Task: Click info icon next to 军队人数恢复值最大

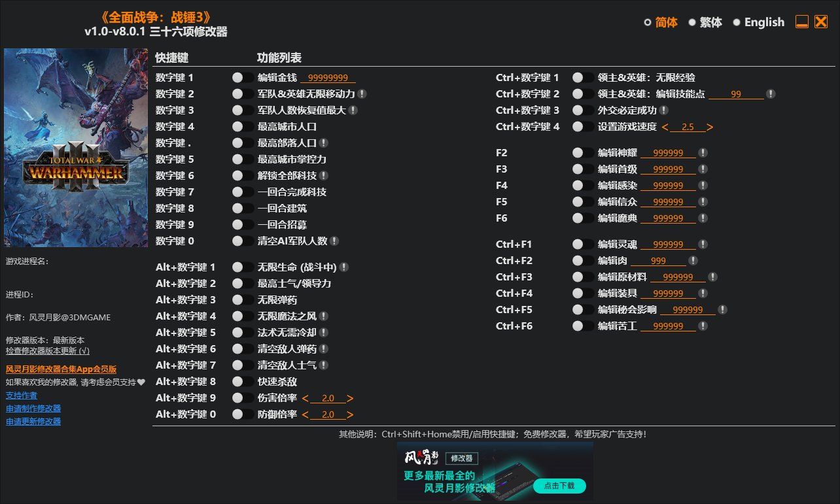Action: click(353, 110)
